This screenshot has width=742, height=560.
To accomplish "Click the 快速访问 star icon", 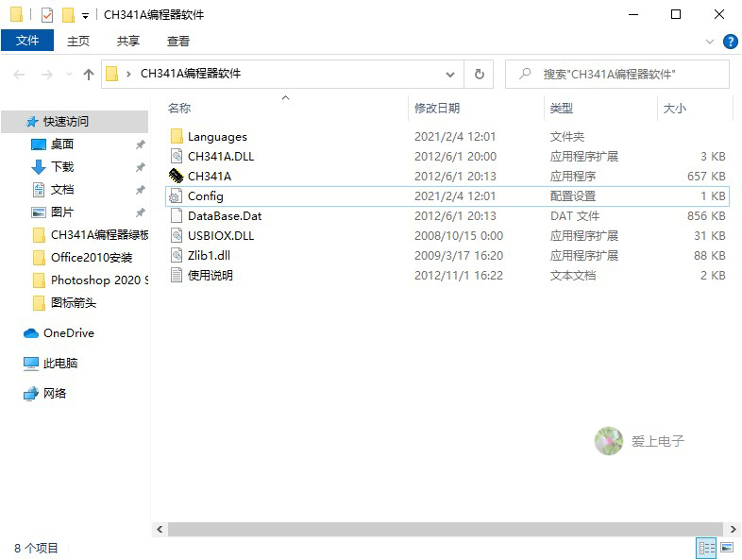I will point(32,122).
